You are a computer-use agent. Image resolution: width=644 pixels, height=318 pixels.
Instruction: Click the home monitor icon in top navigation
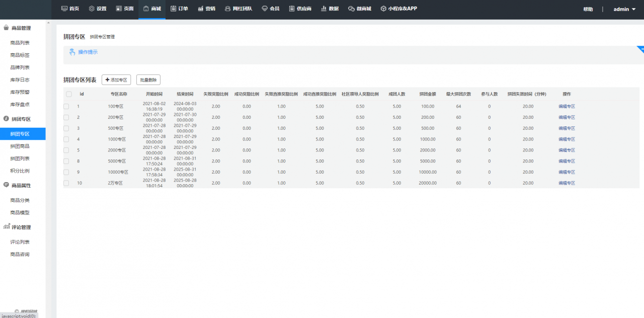coord(64,9)
